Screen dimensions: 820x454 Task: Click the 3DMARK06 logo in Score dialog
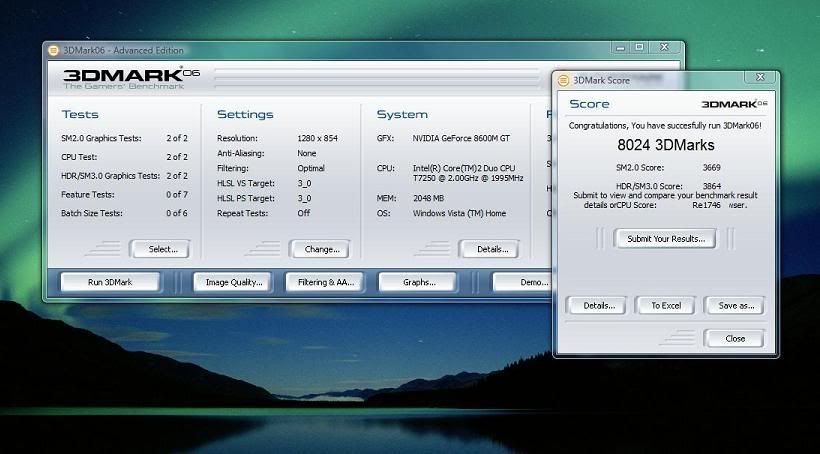coord(734,104)
